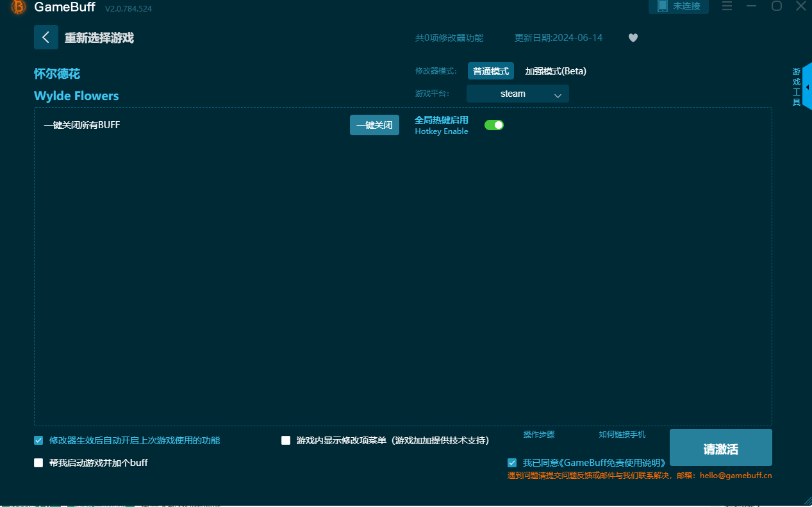
Task: Click the 重新选择游戏 title text
Action: 99,38
